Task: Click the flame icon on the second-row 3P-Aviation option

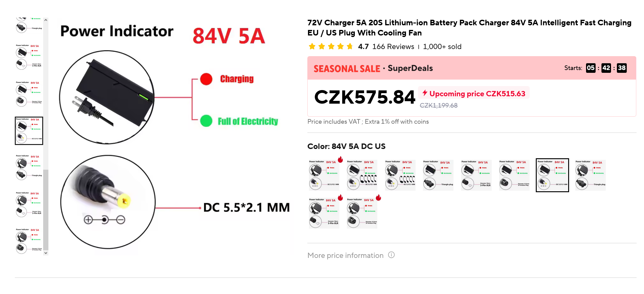Action: tap(378, 197)
